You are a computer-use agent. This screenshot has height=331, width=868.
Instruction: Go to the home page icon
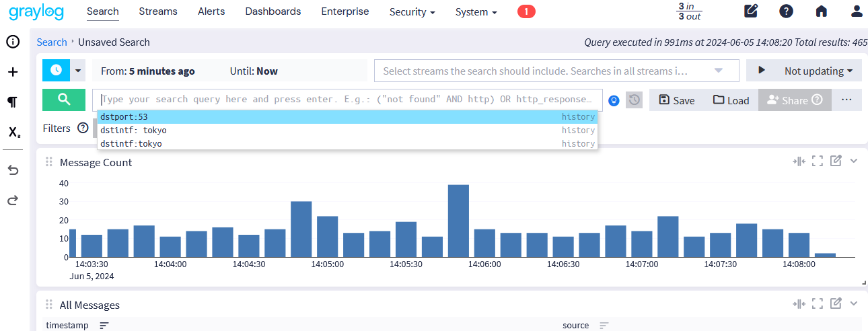point(822,11)
